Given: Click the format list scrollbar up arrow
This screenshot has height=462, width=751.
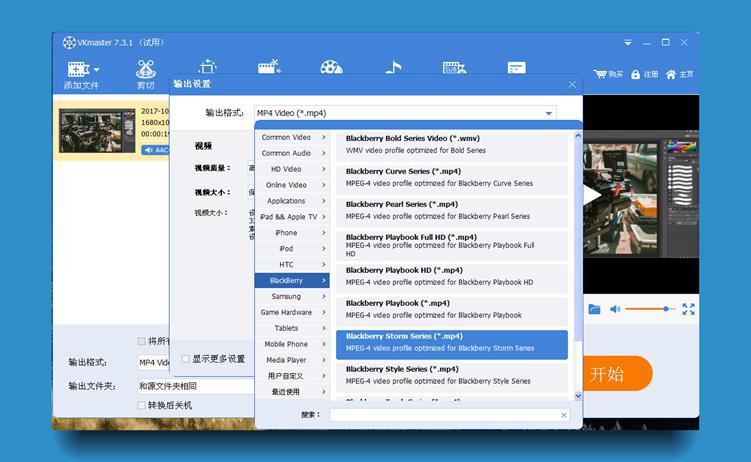Looking at the screenshot, I should coord(578,136).
